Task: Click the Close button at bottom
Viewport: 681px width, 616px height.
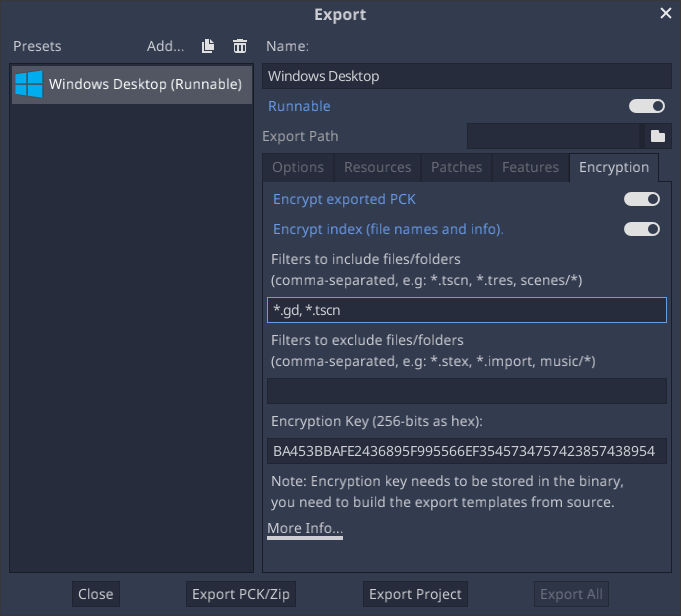Action: pos(95,594)
